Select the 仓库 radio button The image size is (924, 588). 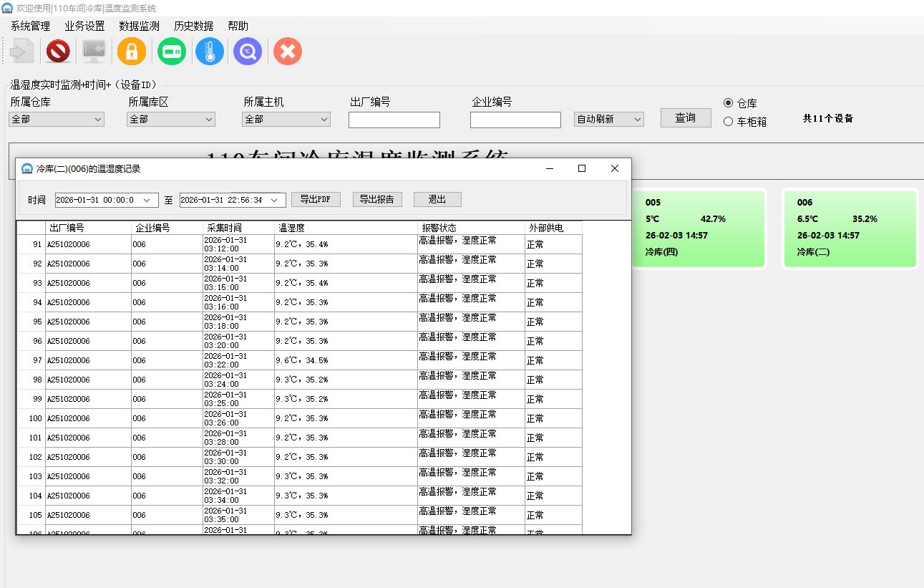click(x=729, y=103)
